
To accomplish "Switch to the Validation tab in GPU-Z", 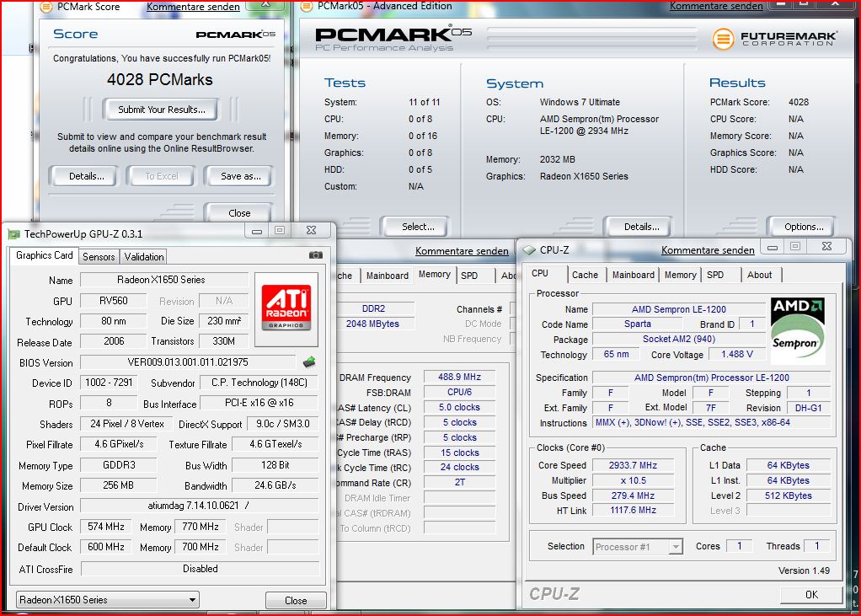I will [x=144, y=256].
